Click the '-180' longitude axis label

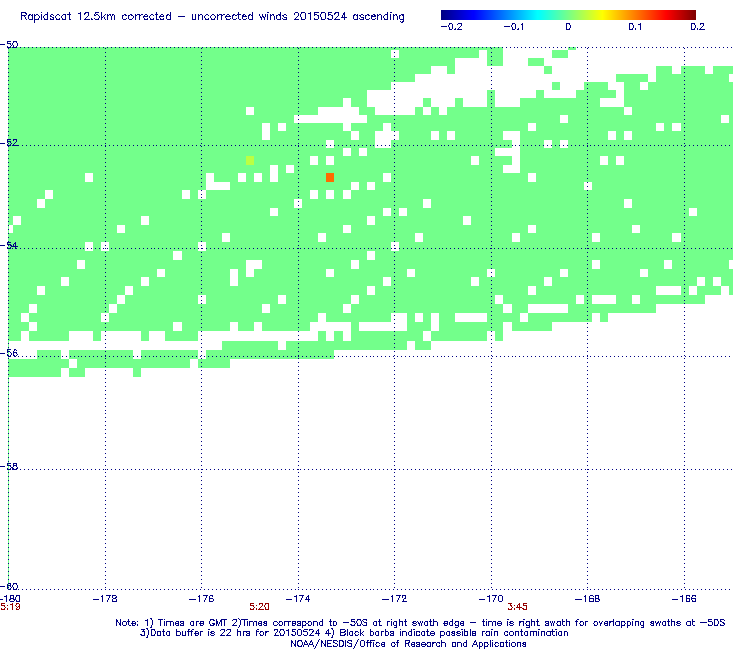10,599
